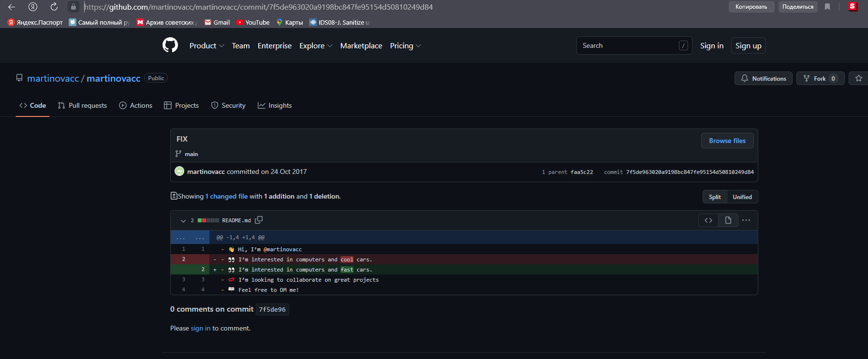Open the Insights tab
This screenshot has height=359, width=868.
click(275, 105)
